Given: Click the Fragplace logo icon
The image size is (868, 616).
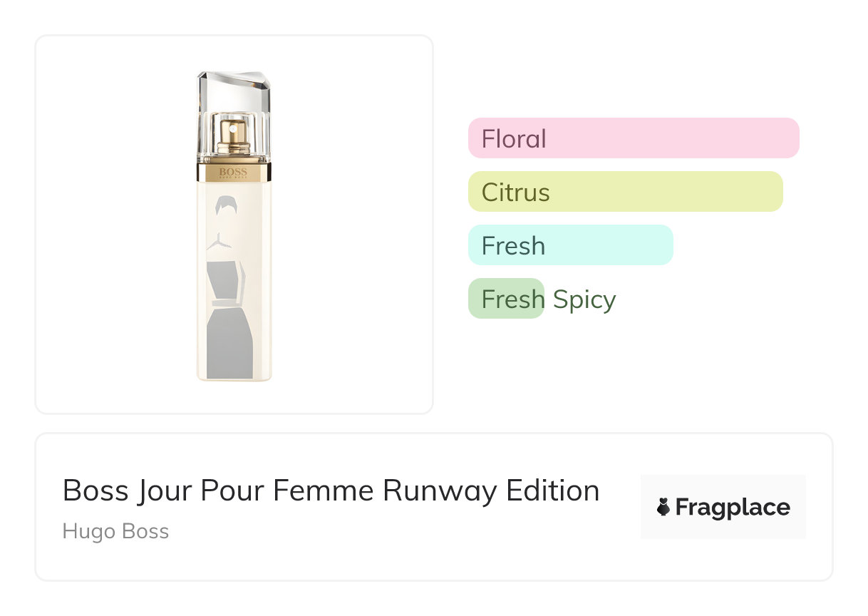Looking at the screenshot, I should tap(663, 507).
